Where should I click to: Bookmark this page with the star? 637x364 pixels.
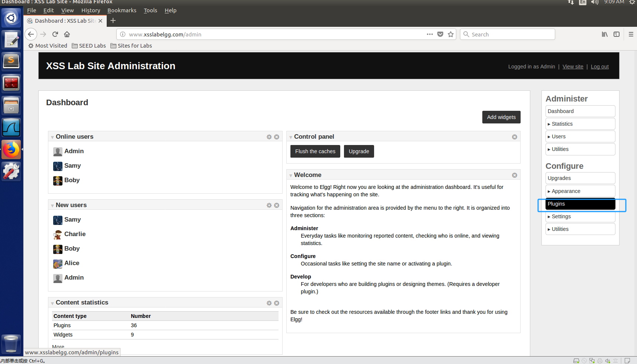[451, 34]
